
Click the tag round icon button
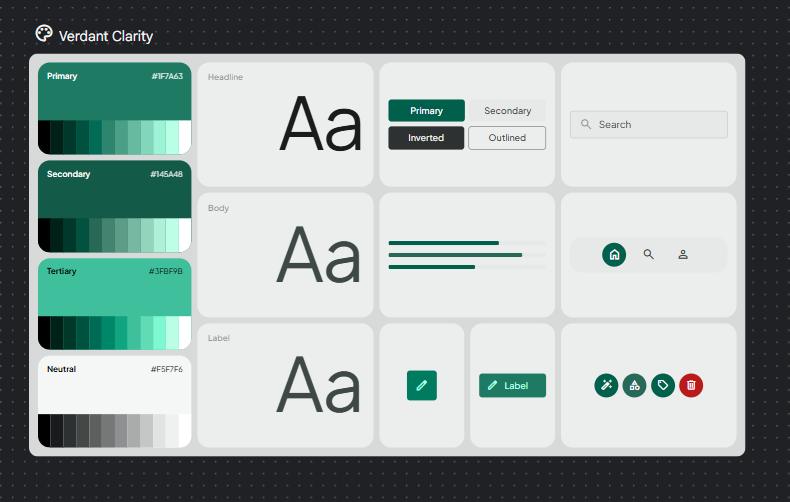pyautogui.click(x=662, y=385)
